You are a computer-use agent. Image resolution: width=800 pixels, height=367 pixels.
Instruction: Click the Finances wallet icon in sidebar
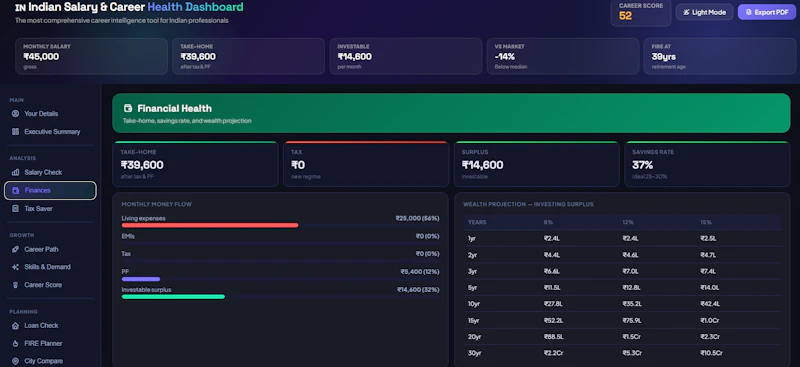(x=15, y=190)
